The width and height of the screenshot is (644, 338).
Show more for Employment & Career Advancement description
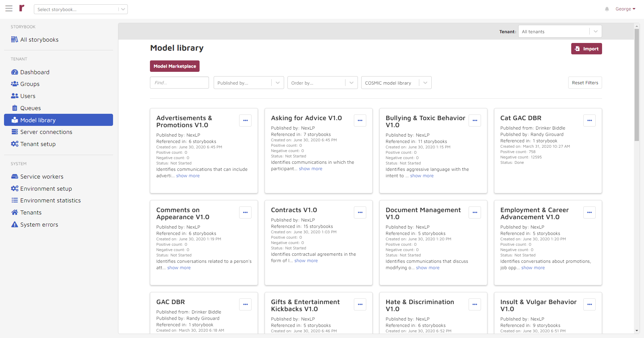pyautogui.click(x=533, y=268)
